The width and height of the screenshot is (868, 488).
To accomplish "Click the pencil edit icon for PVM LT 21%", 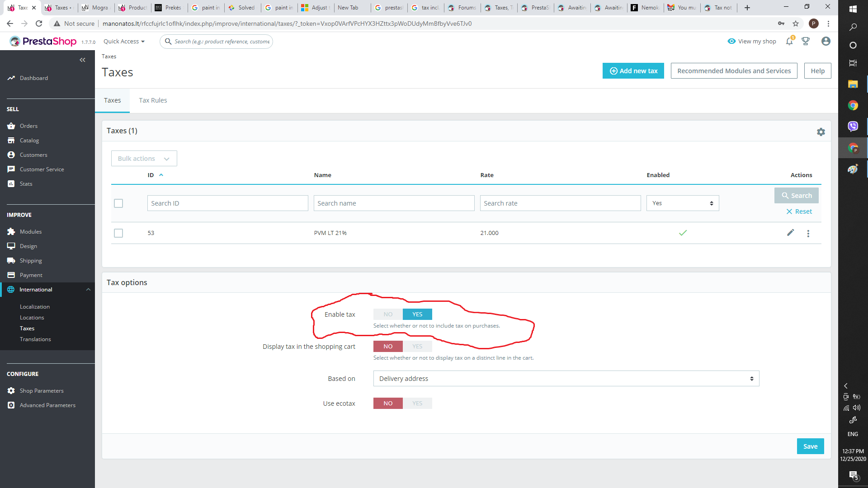I will (790, 233).
